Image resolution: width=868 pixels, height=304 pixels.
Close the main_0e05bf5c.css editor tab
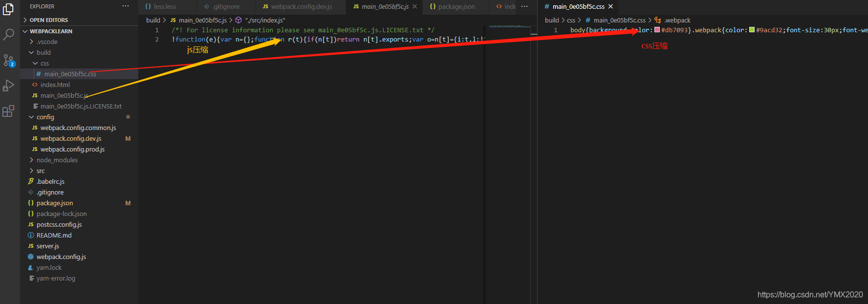pos(610,6)
